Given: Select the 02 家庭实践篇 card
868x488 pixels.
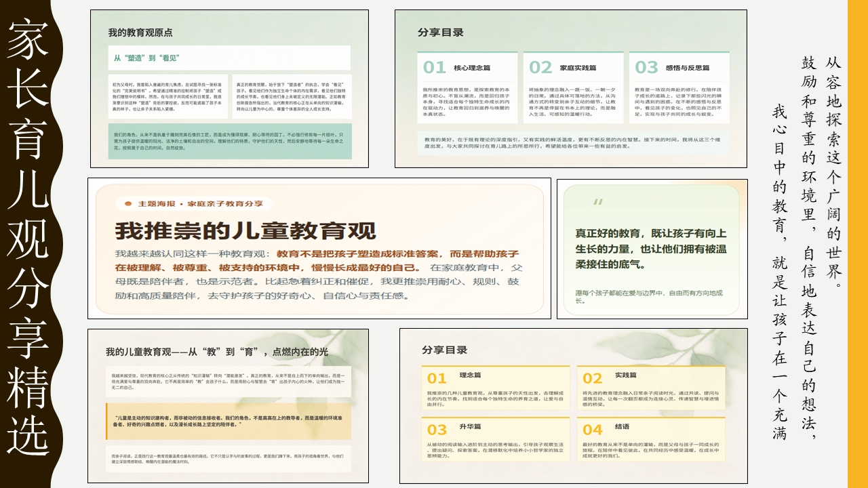Looking at the screenshot, I should coord(573,87).
